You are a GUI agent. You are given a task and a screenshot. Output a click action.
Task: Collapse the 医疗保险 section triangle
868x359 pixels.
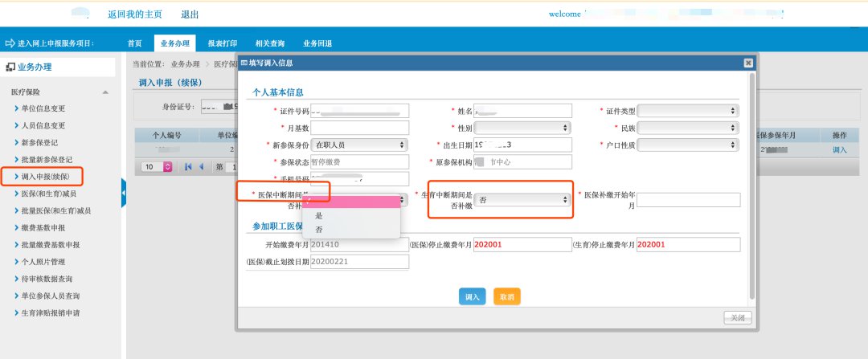[104, 92]
